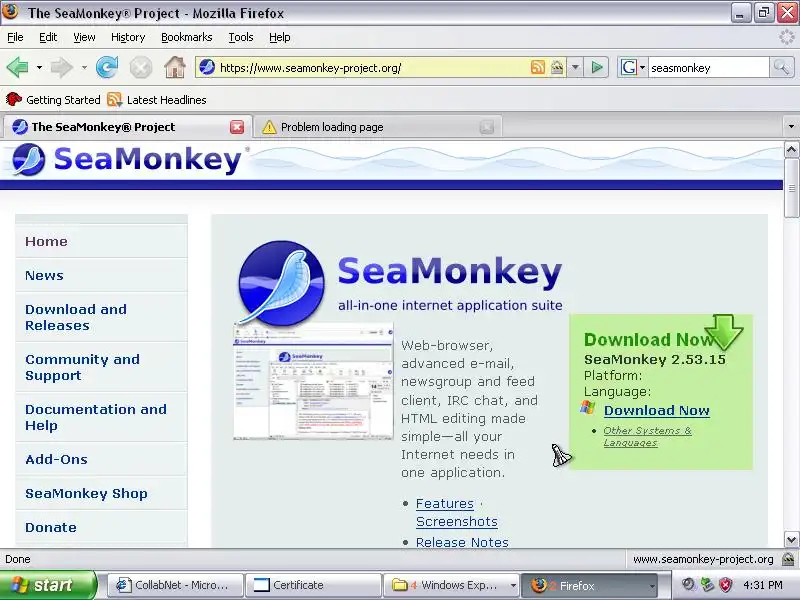This screenshot has height=600, width=800.
Task: Click the green download arrow icon
Action: tap(723, 332)
